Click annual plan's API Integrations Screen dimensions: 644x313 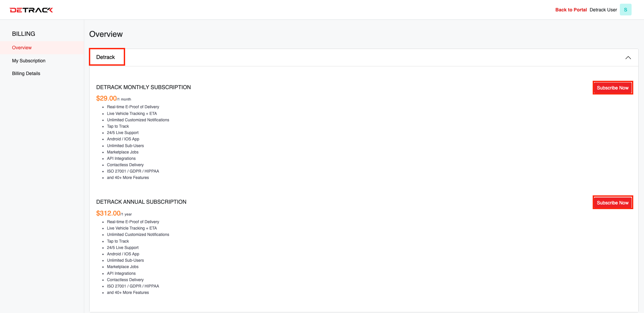[x=121, y=273]
